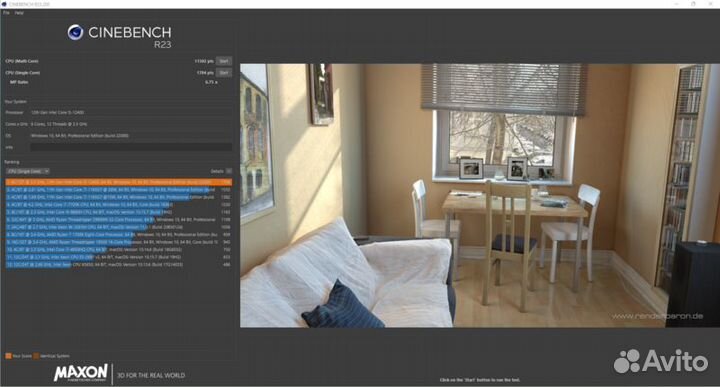
Task: Open the Help menu
Action: 19,13
